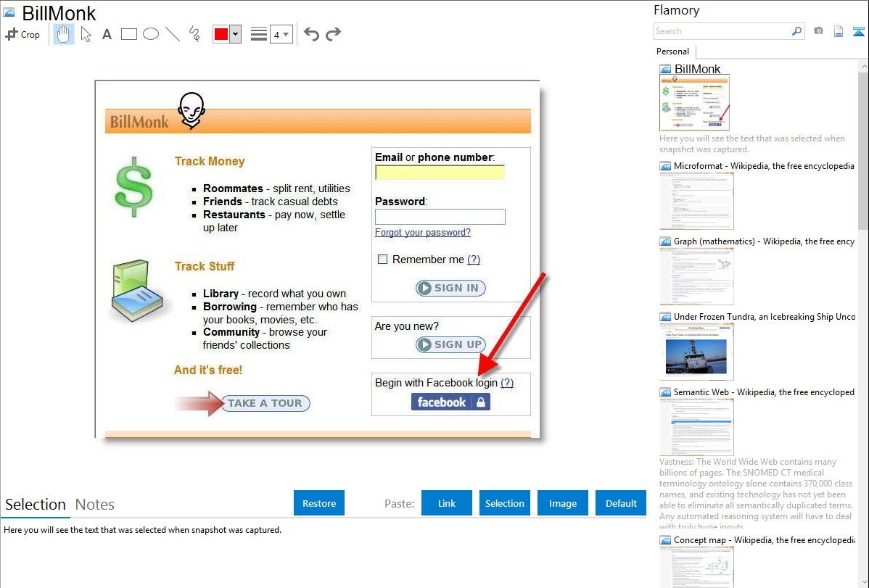The height and width of the screenshot is (588, 869).
Task: Click the Microformat snapshot title text
Action: [x=764, y=166]
